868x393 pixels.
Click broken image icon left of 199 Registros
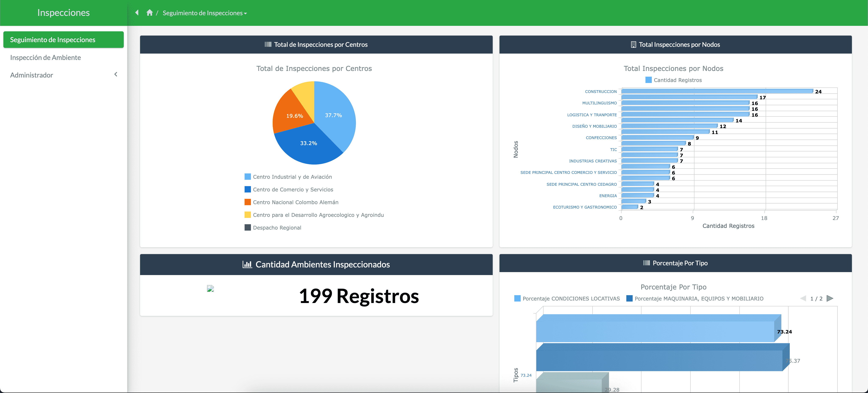tap(210, 289)
